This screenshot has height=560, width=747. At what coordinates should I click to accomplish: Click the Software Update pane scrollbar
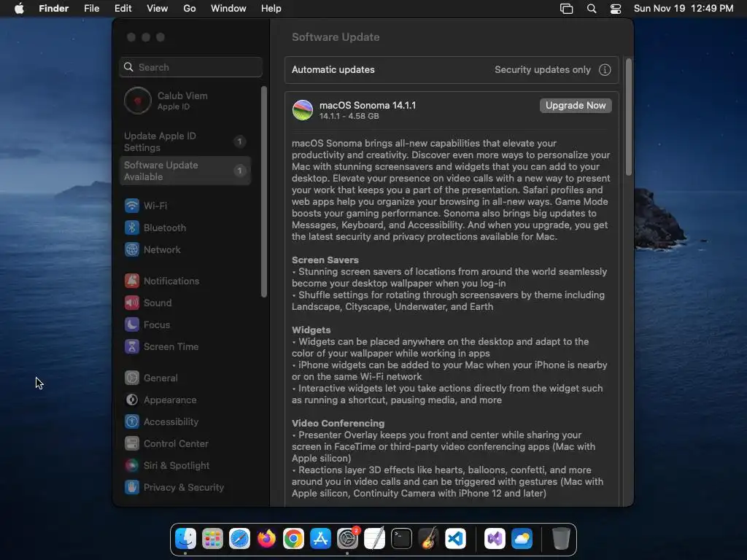629,117
